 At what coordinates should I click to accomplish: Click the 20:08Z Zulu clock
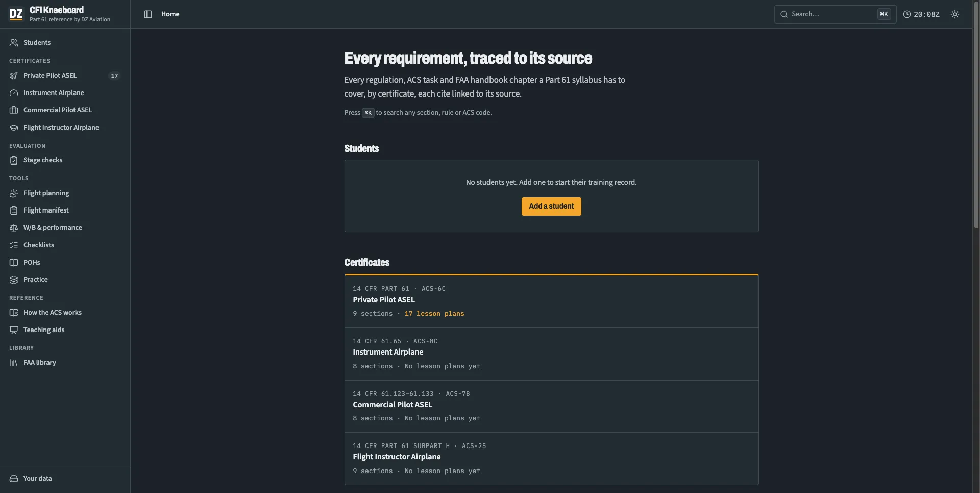click(921, 14)
